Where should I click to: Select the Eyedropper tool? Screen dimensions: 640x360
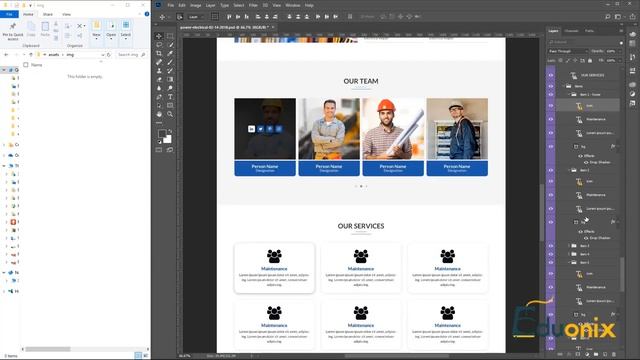point(170,53)
